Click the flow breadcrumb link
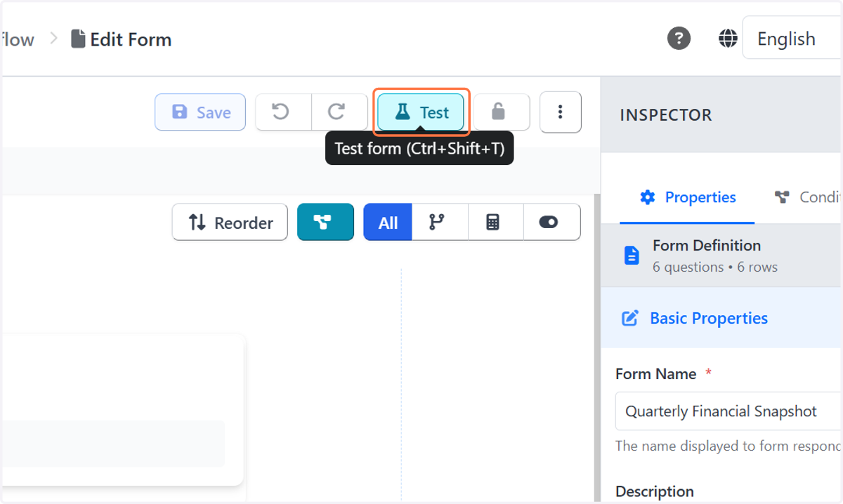843x504 pixels. pos(18,39)
